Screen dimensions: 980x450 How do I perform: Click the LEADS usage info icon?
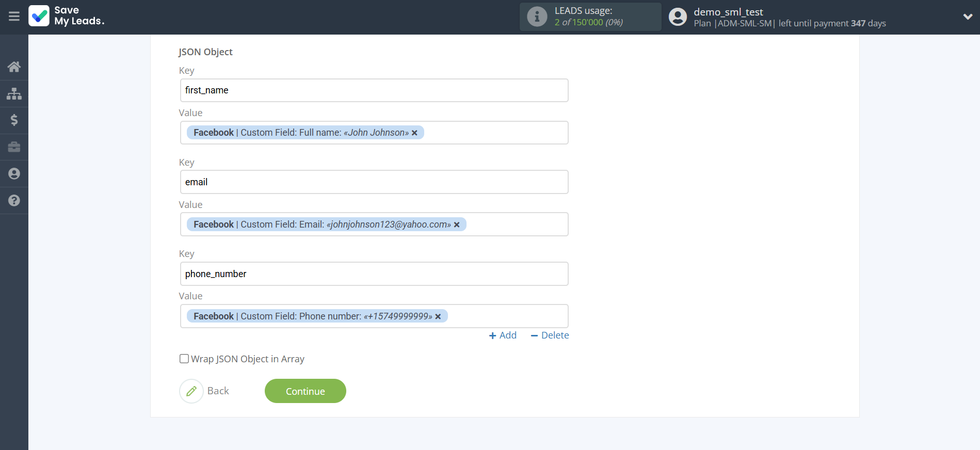point(537,17)
